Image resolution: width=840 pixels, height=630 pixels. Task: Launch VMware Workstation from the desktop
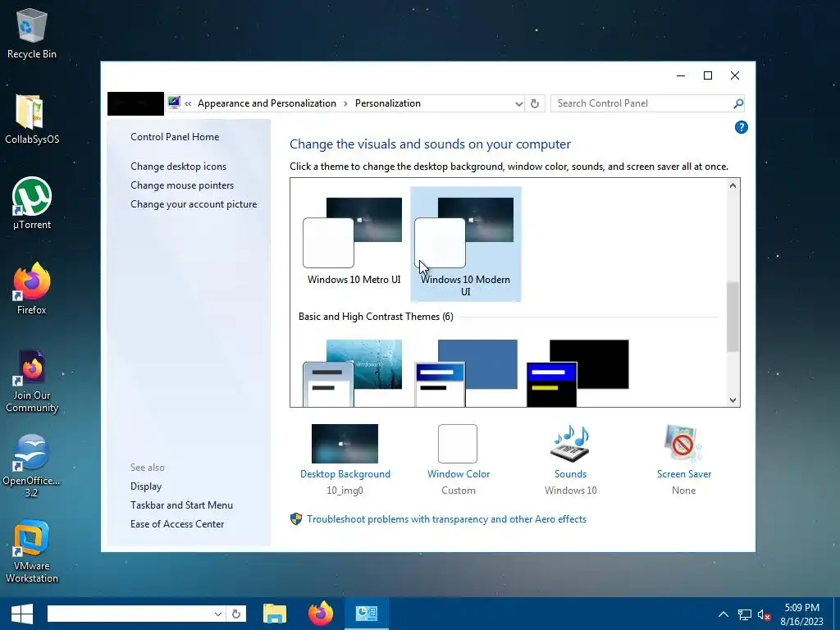click(x=32, y=551)
